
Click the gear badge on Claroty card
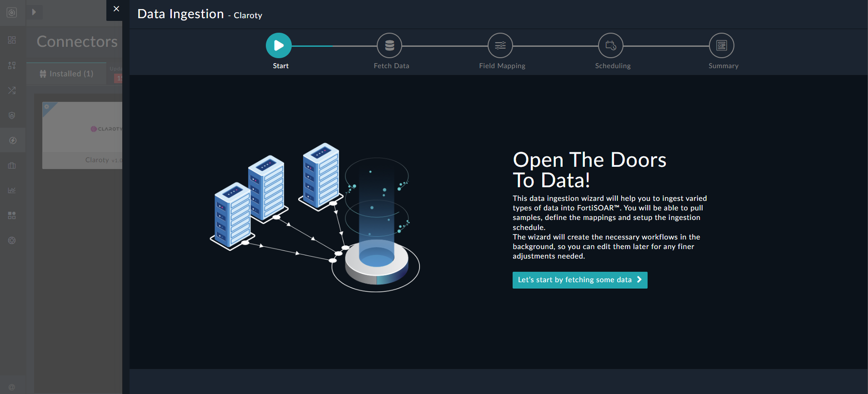tap(47, 107)
